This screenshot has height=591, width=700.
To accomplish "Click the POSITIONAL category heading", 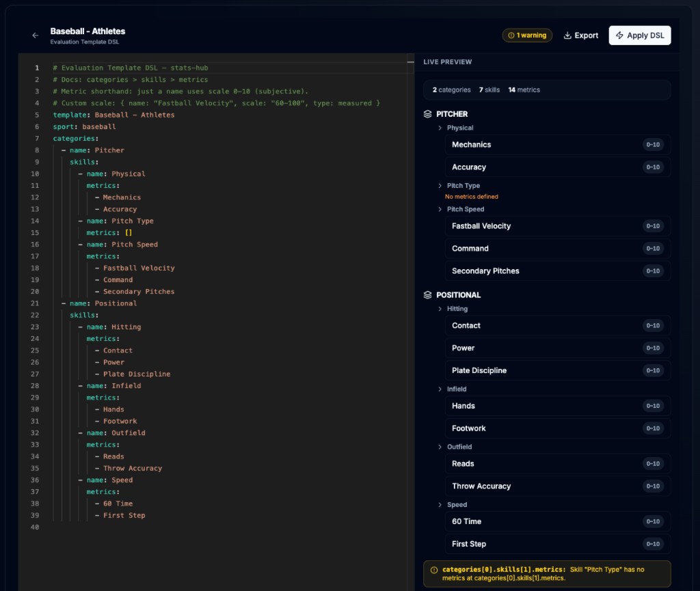I will (x=459, y=295).
